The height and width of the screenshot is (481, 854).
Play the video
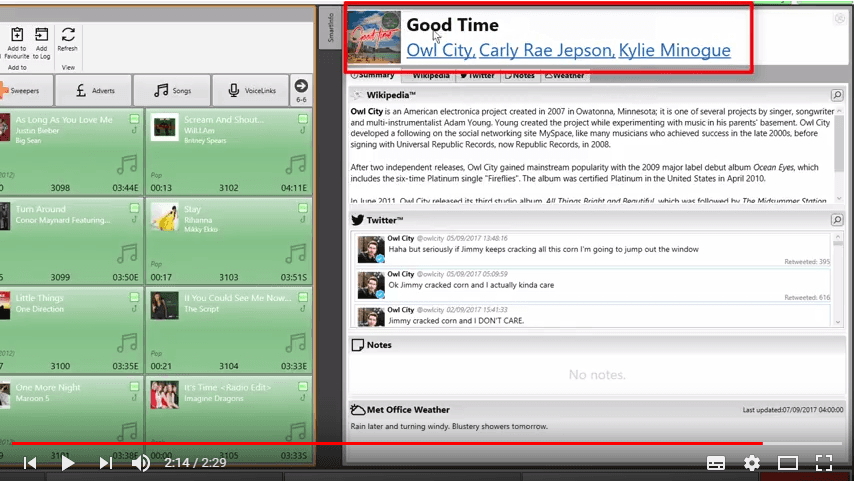tap(68, 463)
